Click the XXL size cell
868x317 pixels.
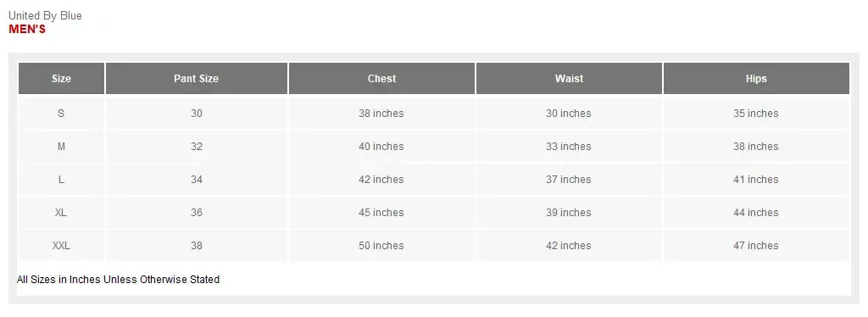click(61, 246)
